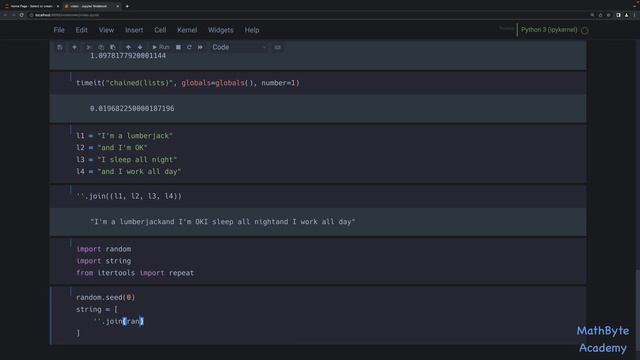Close the Home Page browser tab

click(58, 6)
